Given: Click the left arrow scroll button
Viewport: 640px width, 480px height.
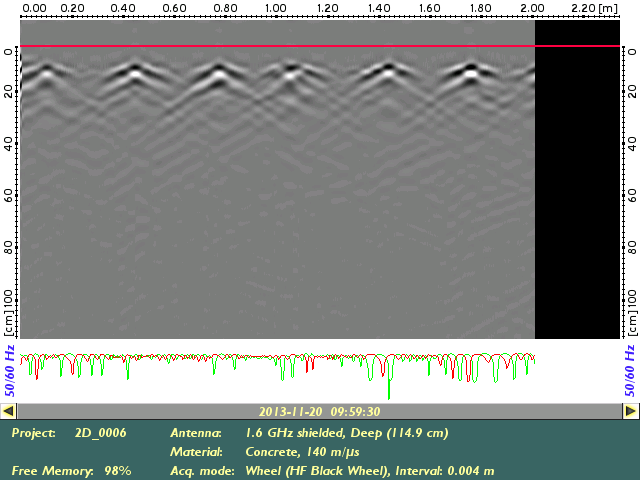Looking at the screenshot, I should [x=8, y=411].
